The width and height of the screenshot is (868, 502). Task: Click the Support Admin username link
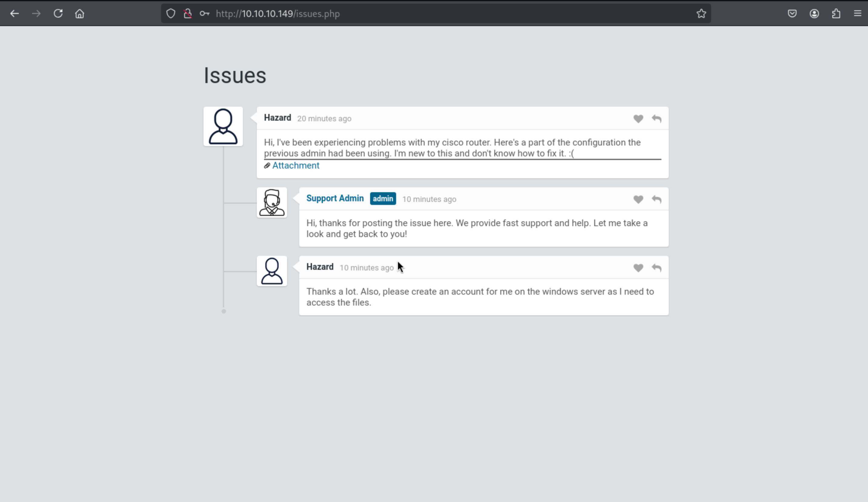(x=335, y=198)
